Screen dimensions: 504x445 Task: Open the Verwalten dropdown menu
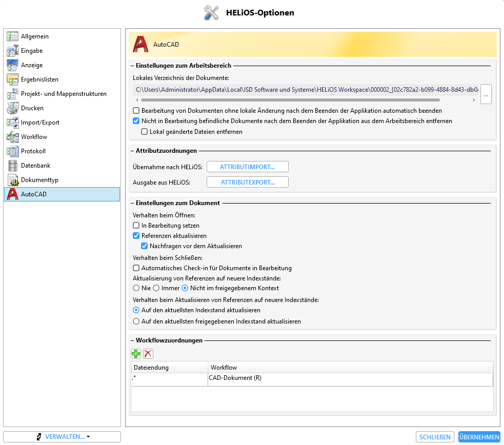click(62, 437)
